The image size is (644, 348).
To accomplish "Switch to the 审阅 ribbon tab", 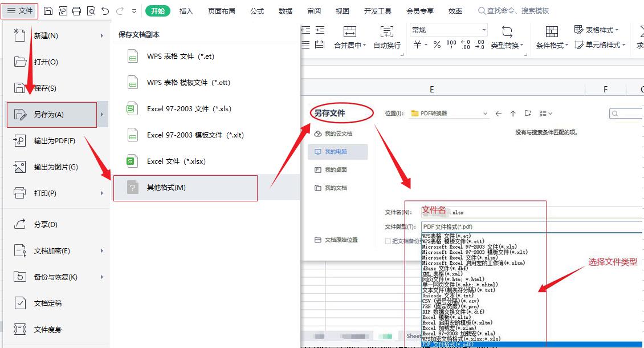I will click(x=314, y=11).
